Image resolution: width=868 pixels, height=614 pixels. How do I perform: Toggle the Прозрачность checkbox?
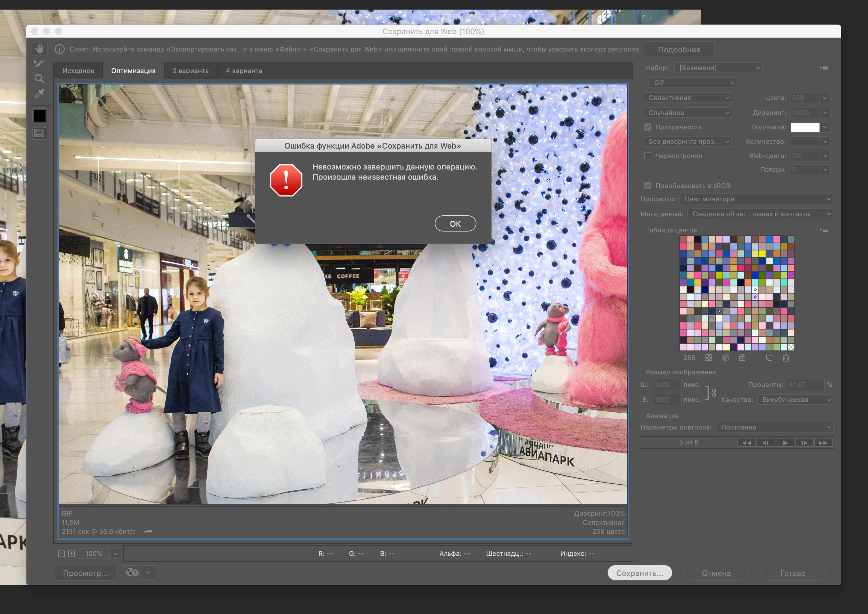(x=648, y=127)
